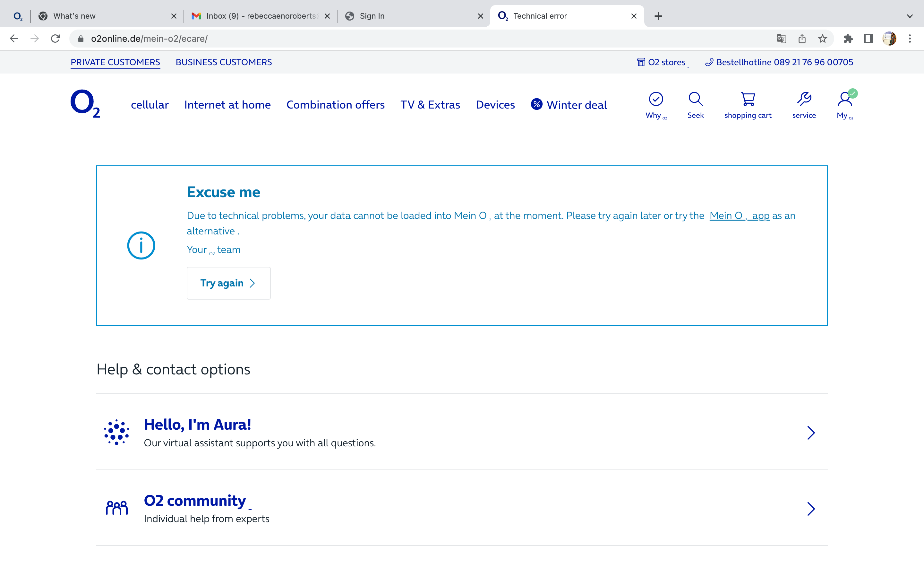Viewport: 924px width, 578px height.
Task: Click the O2 community people icon
Action: 116,508
